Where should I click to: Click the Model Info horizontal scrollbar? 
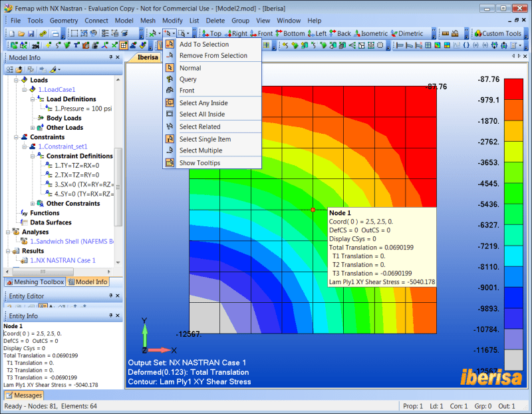(x=43, y=272)
